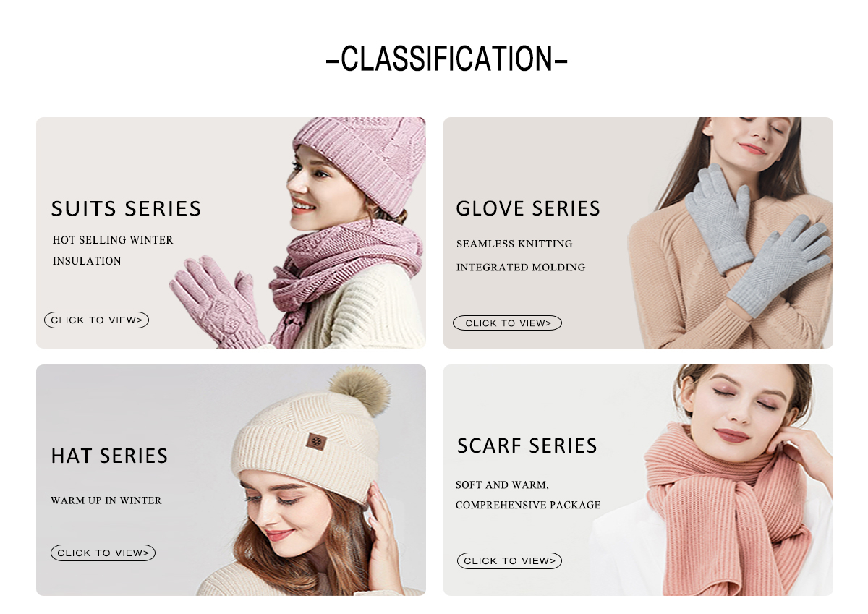Select the salmon pink scarf photo
The image size is (868, 614).
(x=716, y=480)
